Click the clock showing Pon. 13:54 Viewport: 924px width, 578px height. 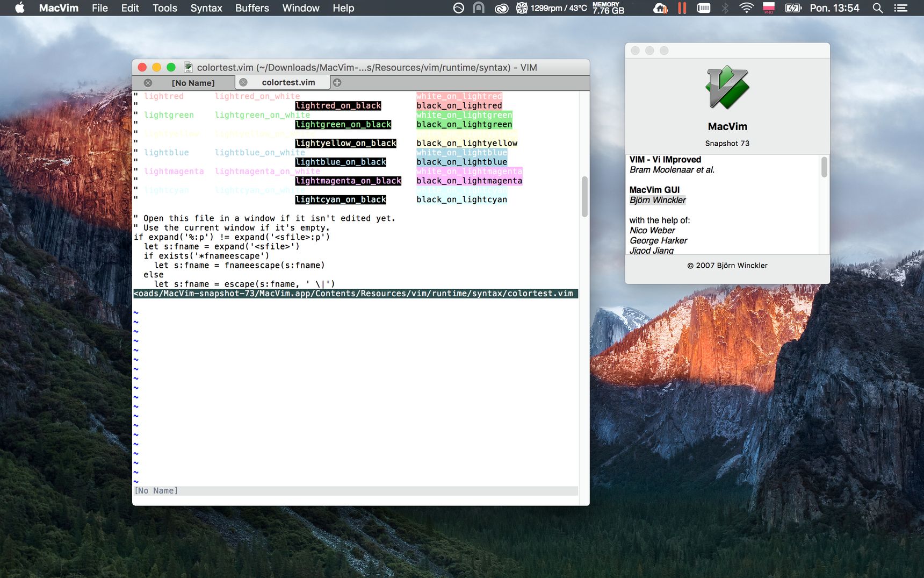click(x=834, y=8)
